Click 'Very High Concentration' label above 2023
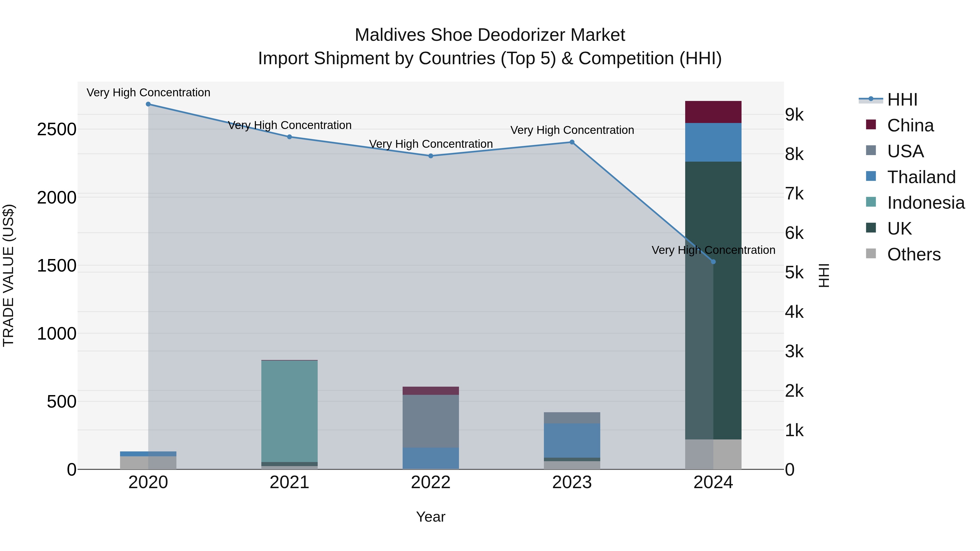This screenshot has height=551, width=980. click(572, 130)
